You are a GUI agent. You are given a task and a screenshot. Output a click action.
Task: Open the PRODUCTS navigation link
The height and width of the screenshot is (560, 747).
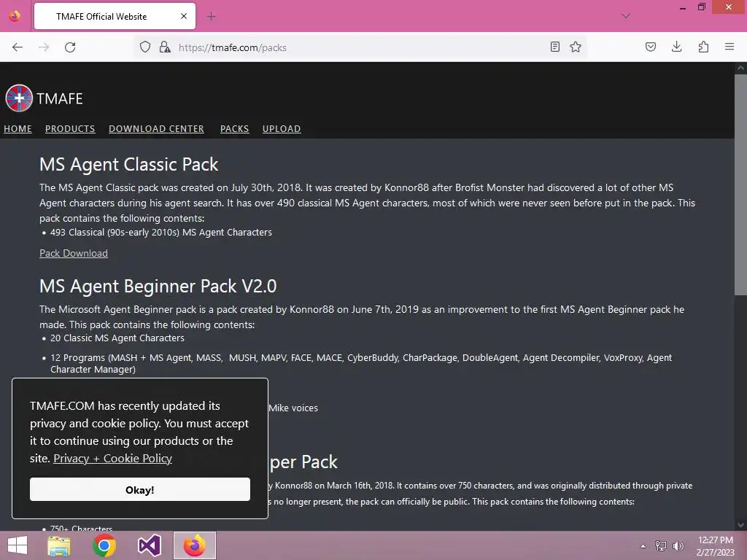coord(70,129)
